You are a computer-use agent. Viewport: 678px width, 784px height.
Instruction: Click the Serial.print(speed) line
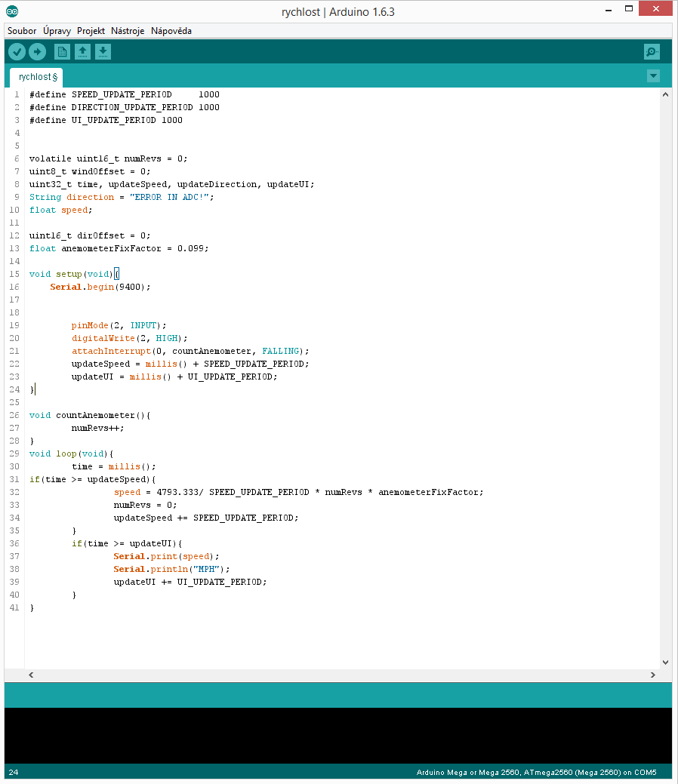(166, 557)
